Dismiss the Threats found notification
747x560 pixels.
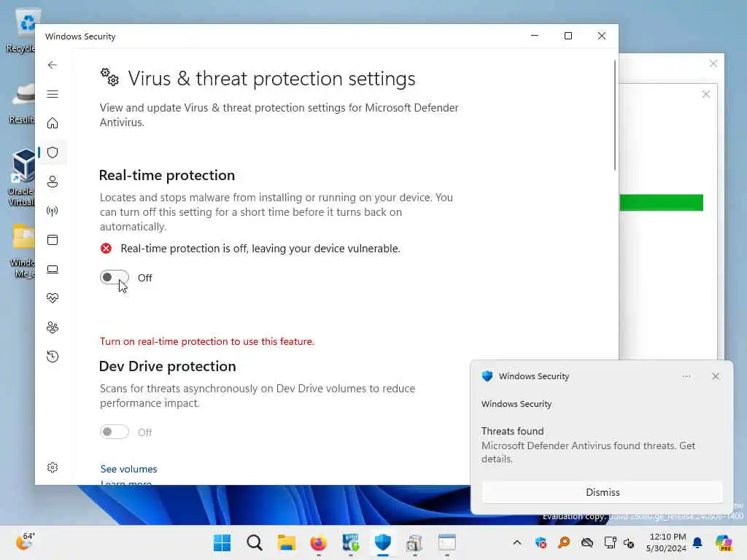point(602,492)
